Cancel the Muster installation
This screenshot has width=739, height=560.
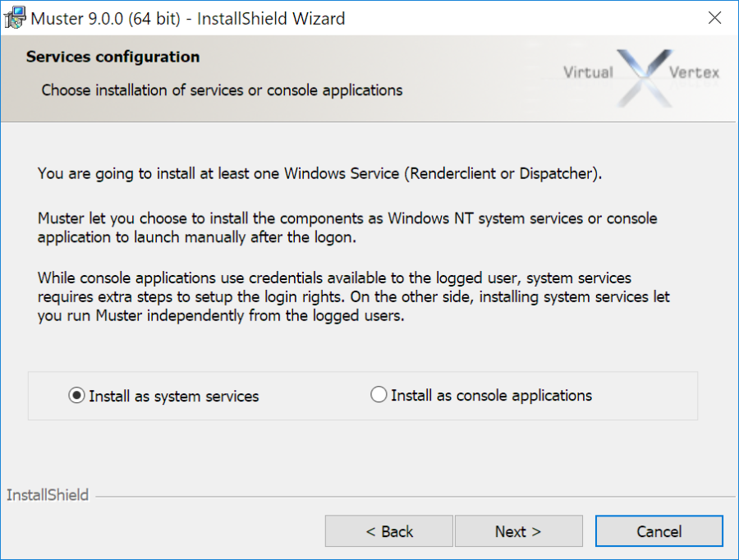click(659, 530)
